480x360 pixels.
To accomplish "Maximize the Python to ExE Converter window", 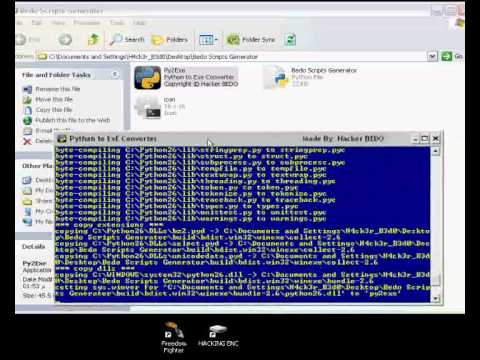I will (425, 139).
